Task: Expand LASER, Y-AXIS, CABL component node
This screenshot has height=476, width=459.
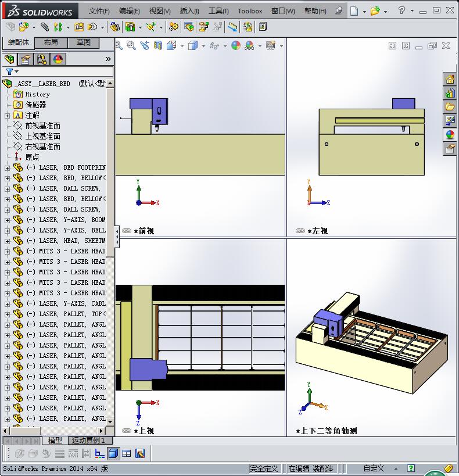Action: click(7, 304)
